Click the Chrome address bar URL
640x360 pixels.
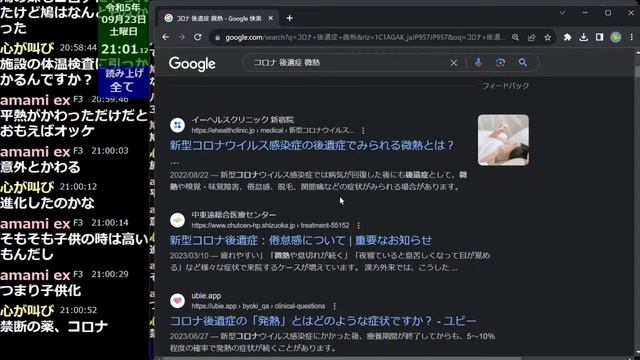tap(365, 38)
